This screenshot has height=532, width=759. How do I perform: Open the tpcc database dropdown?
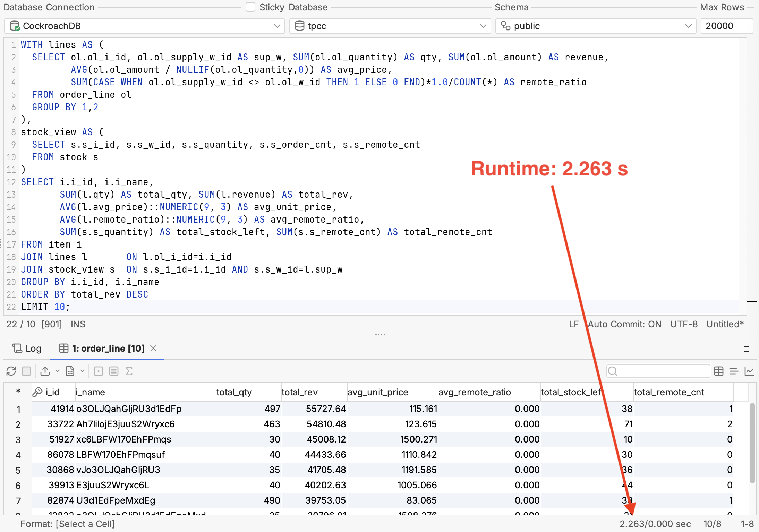(483, 26)
